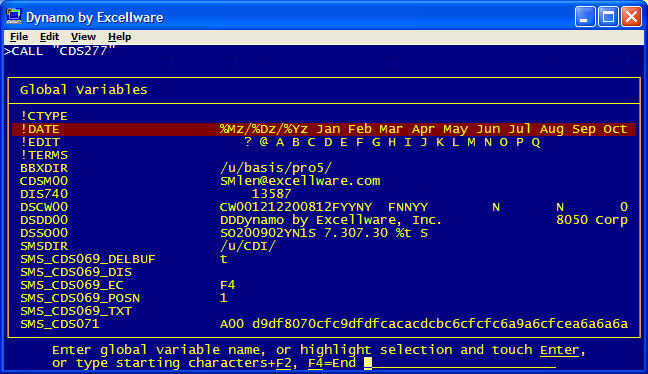This screenshot has height=374, width=648.
Task: Select the SMS_CDS069_EC variable
Action: coord(72,285)
